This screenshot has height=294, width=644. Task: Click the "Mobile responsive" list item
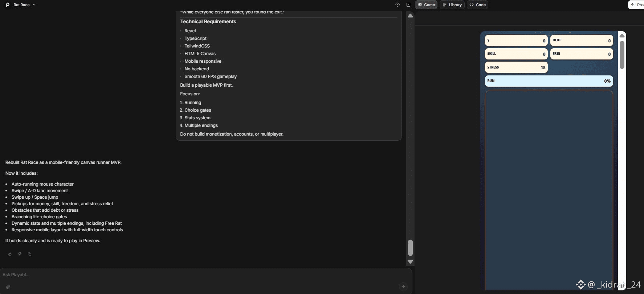[x=203, y=61]
